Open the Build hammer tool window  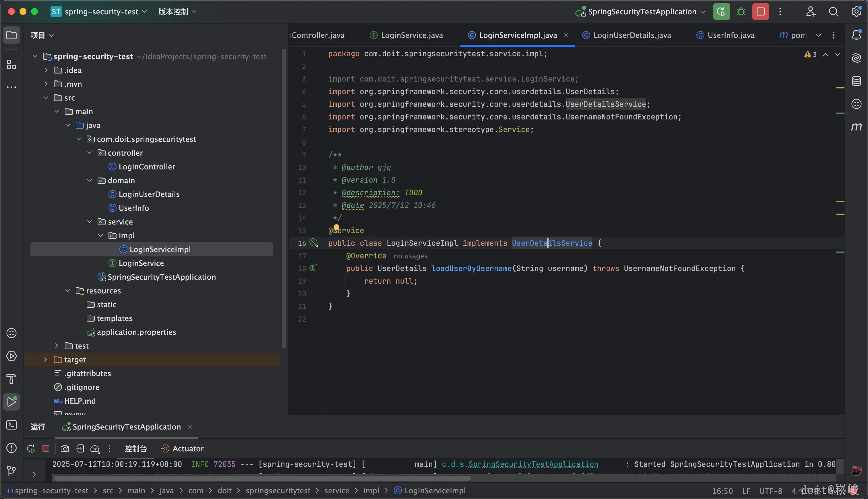(x=12, y=379)
